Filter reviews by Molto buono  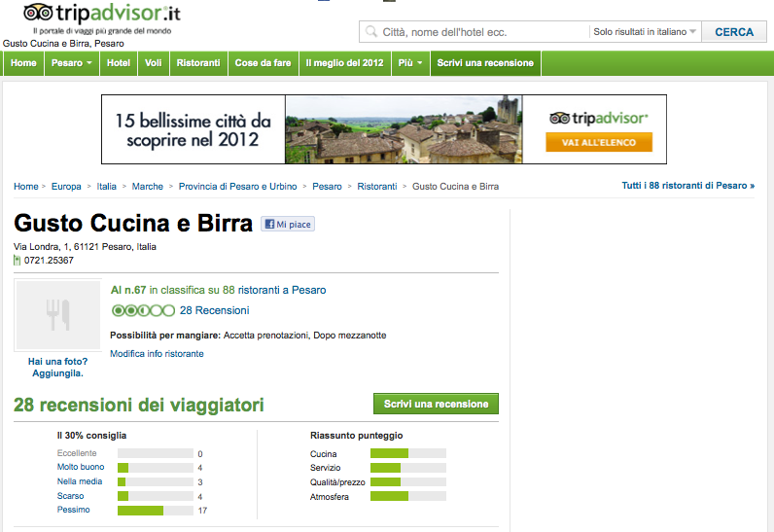(81, 467)
